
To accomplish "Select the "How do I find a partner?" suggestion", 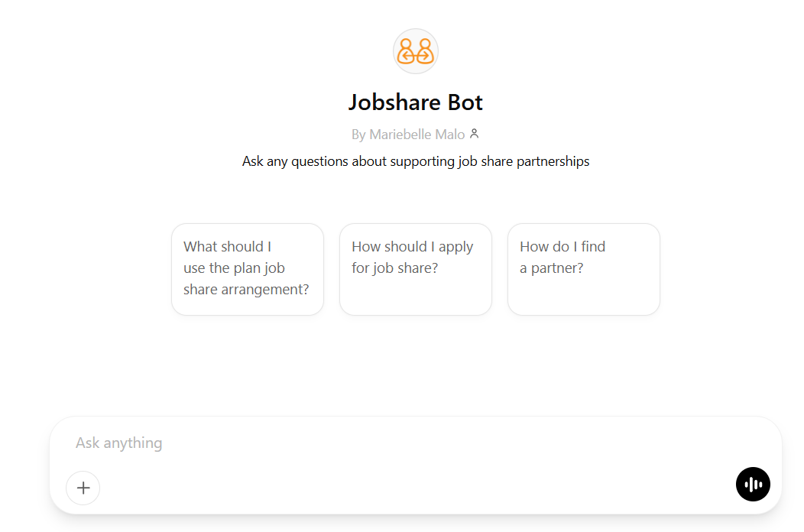I will (x=583, y=268).
